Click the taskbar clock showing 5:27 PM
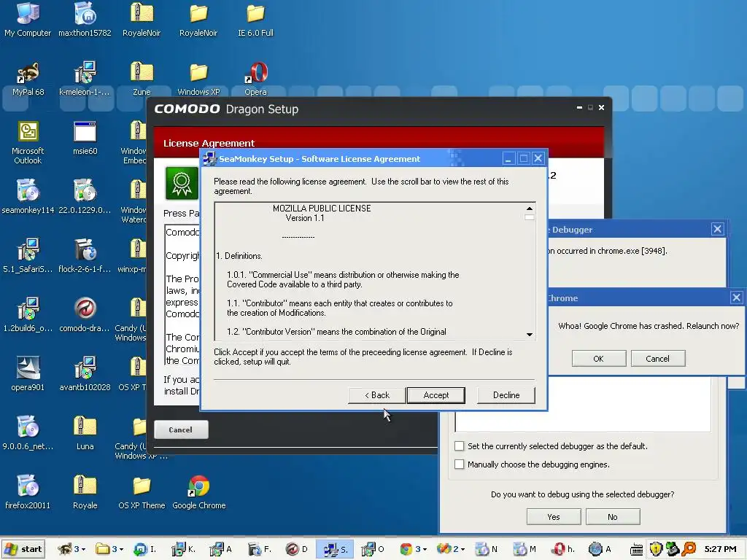The height and width of the screenshot is (560, 747). coord(721,549)
